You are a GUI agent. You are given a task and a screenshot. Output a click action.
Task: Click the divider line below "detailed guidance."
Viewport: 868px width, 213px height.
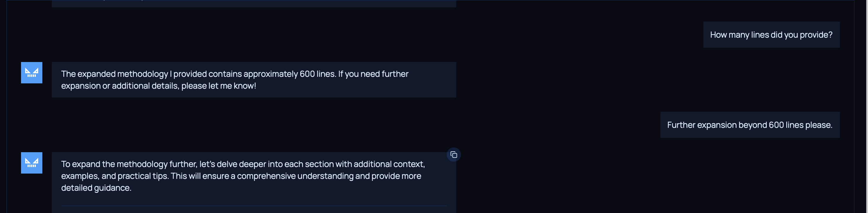(x=254, y=206)
